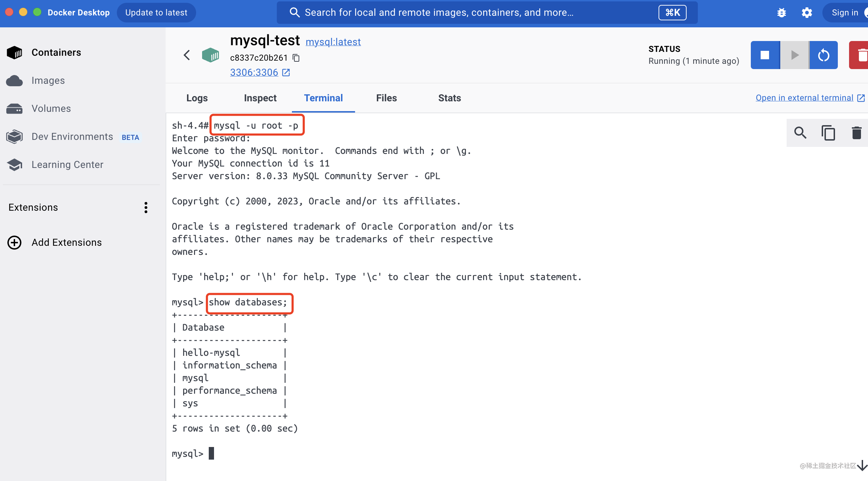868x481 pixels.
Task: Select Volumes in the sidebar
Action: 51,109
